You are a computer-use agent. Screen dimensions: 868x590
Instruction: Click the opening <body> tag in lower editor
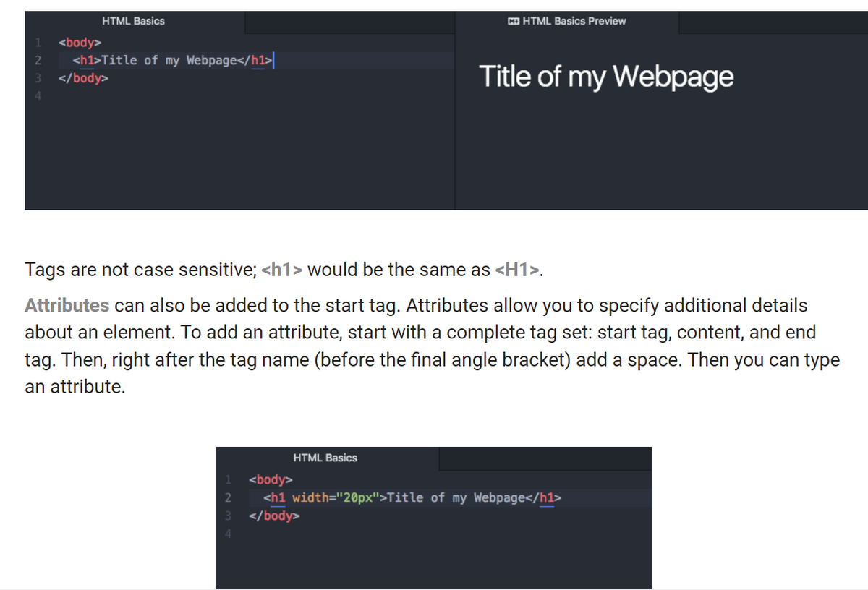[271, 479]
